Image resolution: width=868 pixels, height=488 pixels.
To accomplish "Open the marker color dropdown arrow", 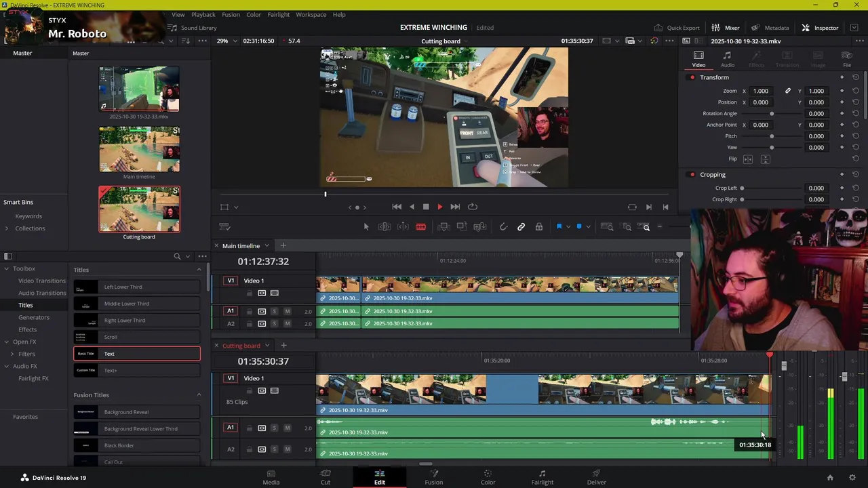I will (588, 227).
